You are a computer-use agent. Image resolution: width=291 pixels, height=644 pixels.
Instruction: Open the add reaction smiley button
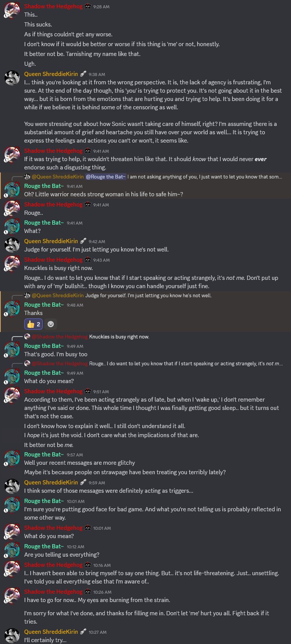pos(51,324)
